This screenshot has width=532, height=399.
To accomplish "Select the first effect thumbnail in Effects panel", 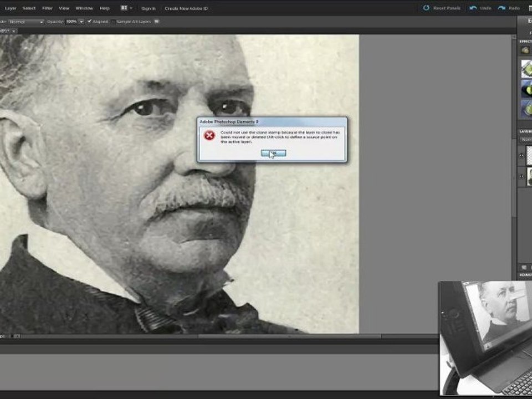I will tap(527, 69).
